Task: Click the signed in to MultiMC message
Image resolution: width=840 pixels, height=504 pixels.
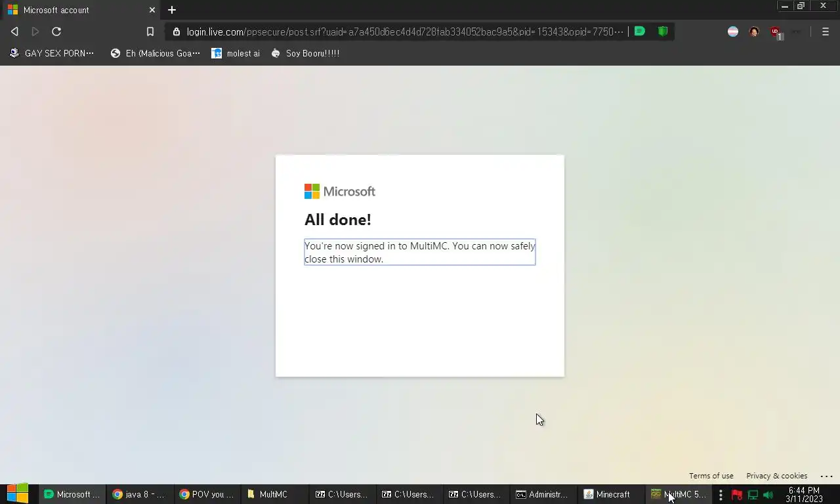Action: (420, 252)
